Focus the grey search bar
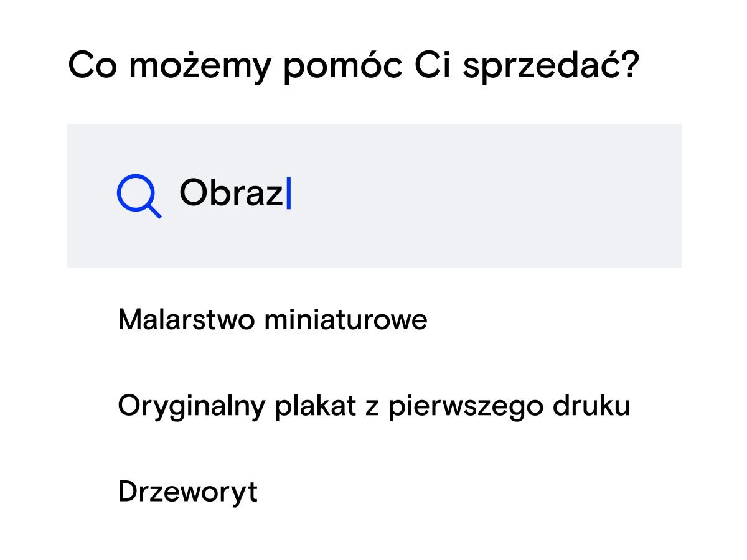 436,195
